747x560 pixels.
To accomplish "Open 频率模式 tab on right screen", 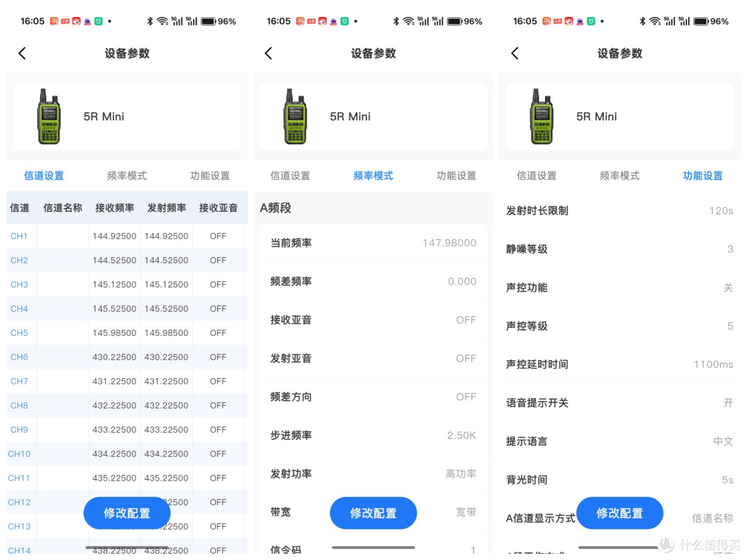I will 619,176.
